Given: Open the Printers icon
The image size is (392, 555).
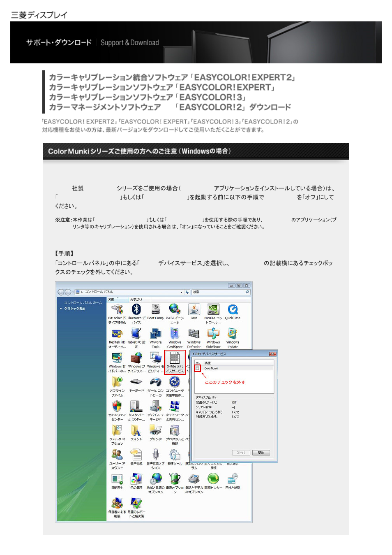Looking at the screenshot, I should point(155,433).
